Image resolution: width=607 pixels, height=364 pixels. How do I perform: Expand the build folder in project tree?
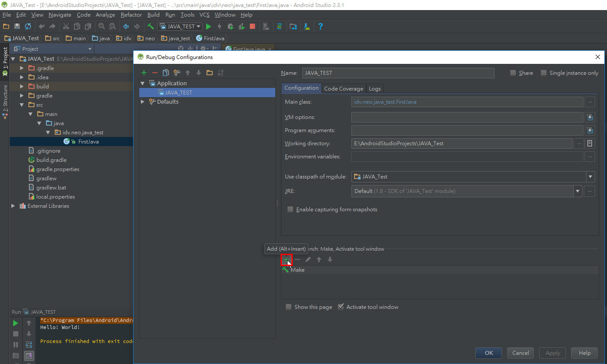(x=22, y=87)
